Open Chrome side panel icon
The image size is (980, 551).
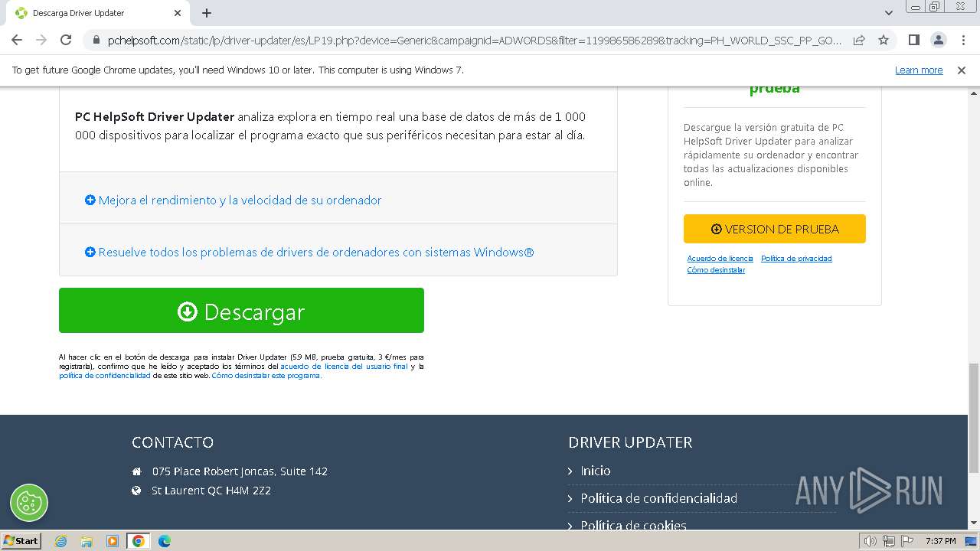pyautogui.click(x=913, y=40)
